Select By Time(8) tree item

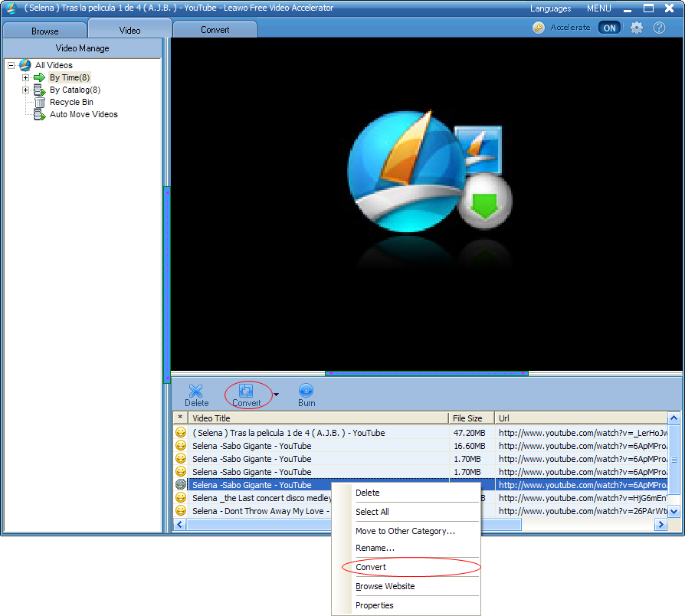pos(70,77)
